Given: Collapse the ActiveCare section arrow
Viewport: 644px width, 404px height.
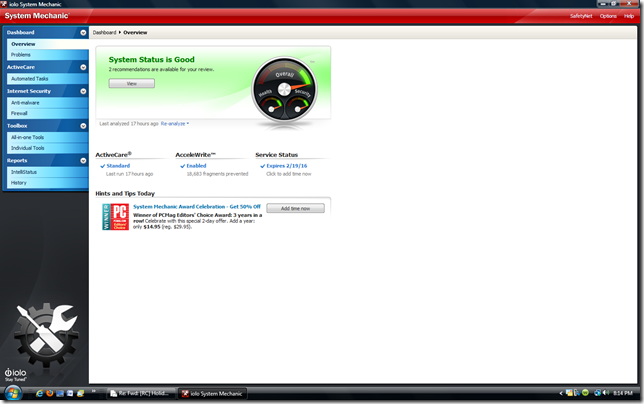Looking at the screenshot, I should [83, 67].
